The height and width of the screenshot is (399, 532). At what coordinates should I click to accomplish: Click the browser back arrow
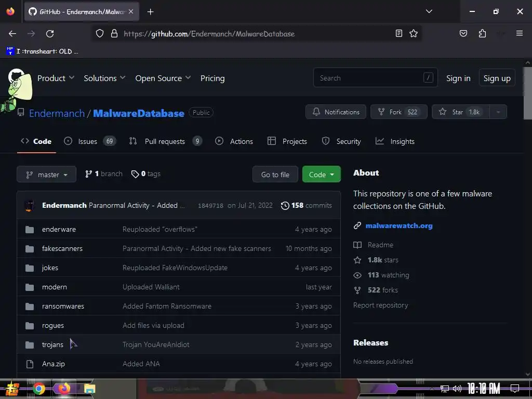point(12,34)
